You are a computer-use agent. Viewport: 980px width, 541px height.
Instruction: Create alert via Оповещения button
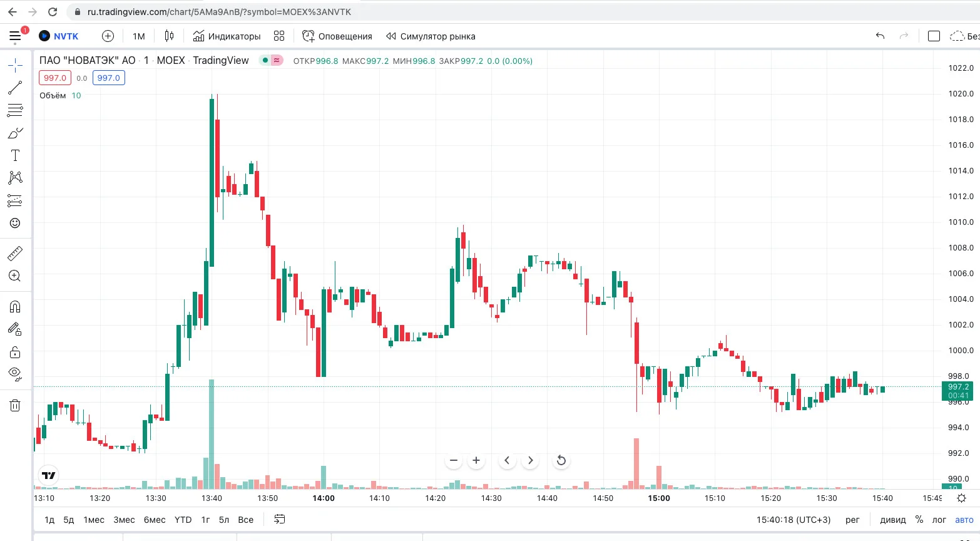[337, 36]
